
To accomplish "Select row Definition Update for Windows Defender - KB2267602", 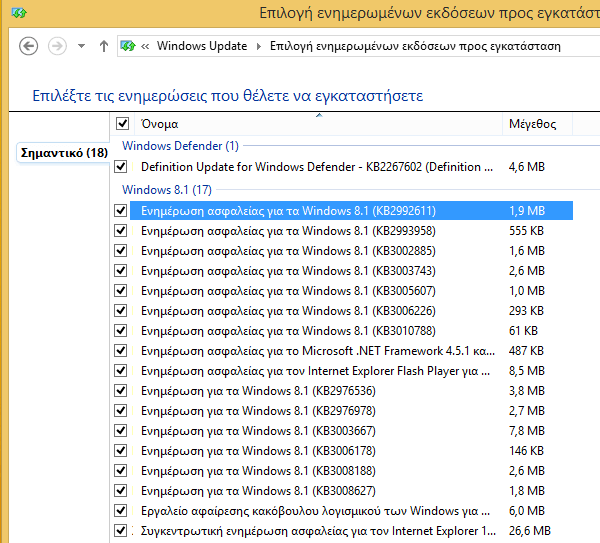I will click(351, 167).
